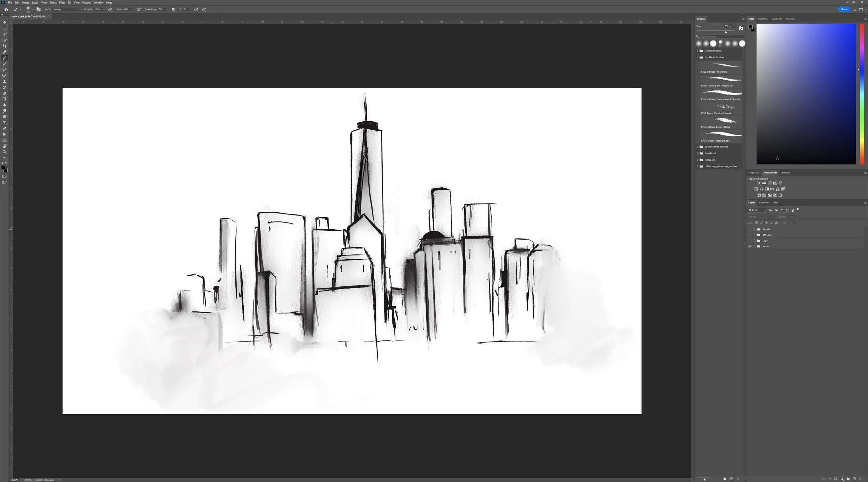Open the Filter menu
The height and width of the screenshot is (482, 868).
(62, 2)
